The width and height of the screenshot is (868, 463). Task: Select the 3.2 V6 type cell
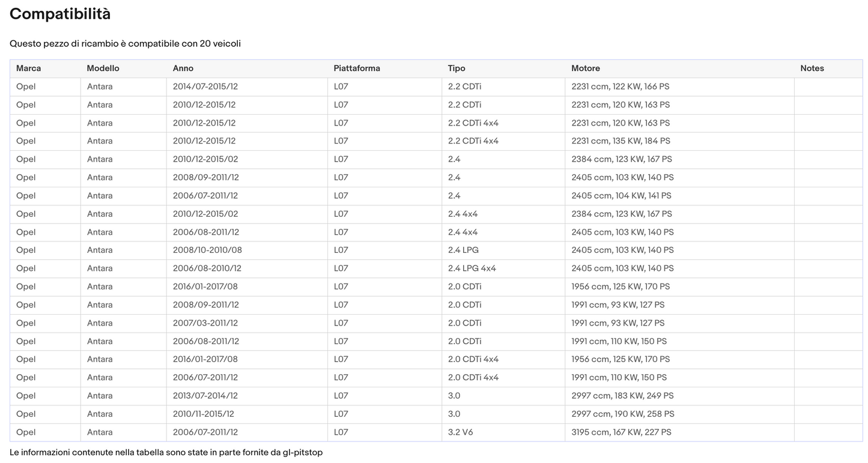(x=461, y=432)
